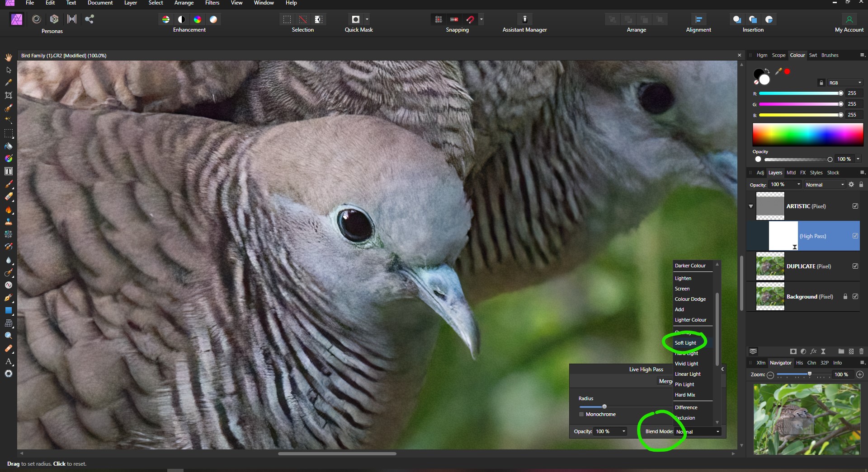The image size is (868, 472).
Task: Open the Blend Mode dropdown in Live High Pass
Action: tap(698, 432)
